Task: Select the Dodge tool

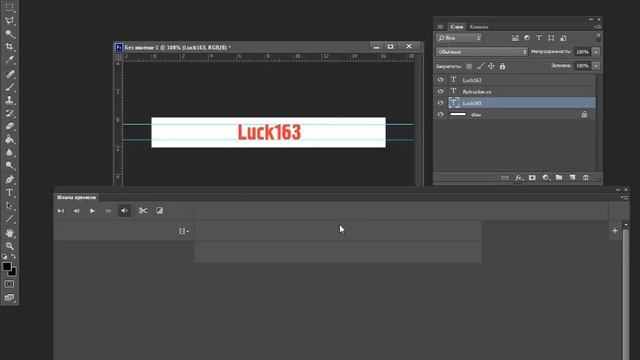Action: (x=9, y=165)
